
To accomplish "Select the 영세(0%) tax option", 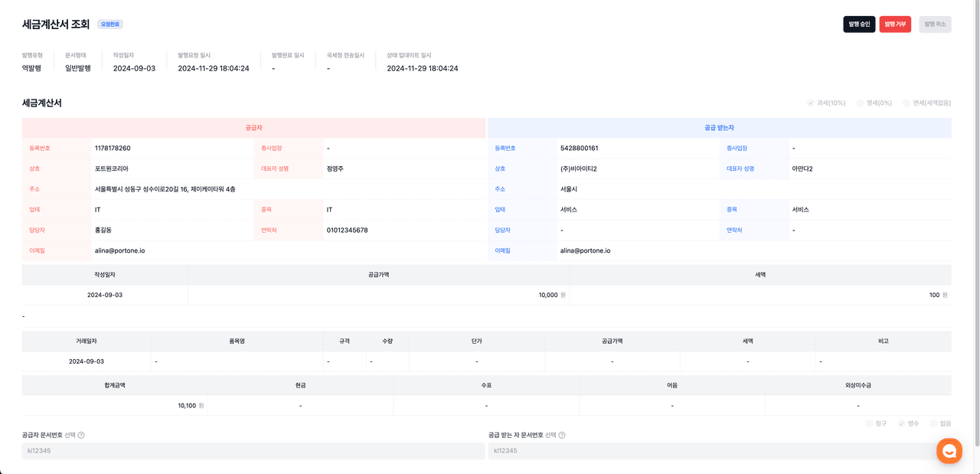I will (x=861, y=103).
